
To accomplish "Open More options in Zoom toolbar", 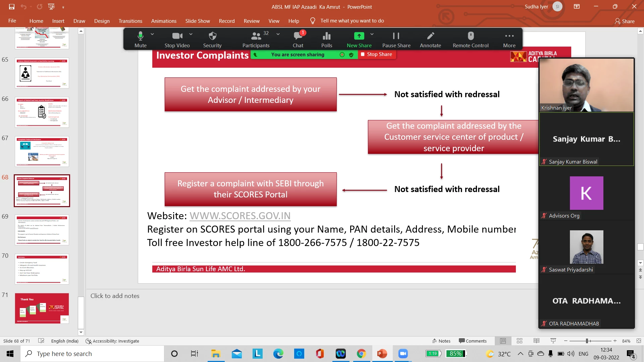I will 509,39.
